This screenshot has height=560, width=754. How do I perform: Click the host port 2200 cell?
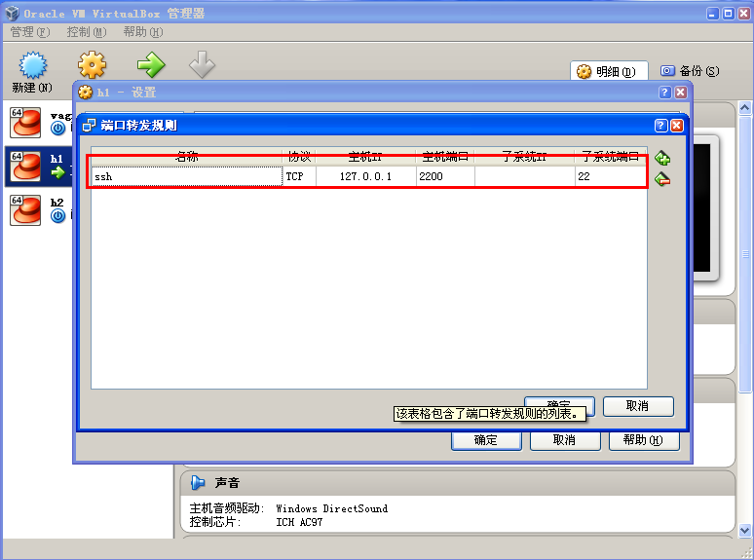444,176
